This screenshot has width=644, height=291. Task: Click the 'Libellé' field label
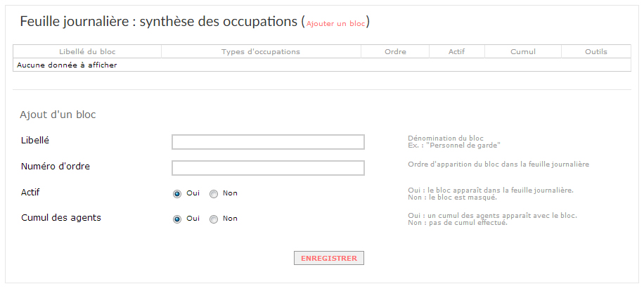(35, 141)
